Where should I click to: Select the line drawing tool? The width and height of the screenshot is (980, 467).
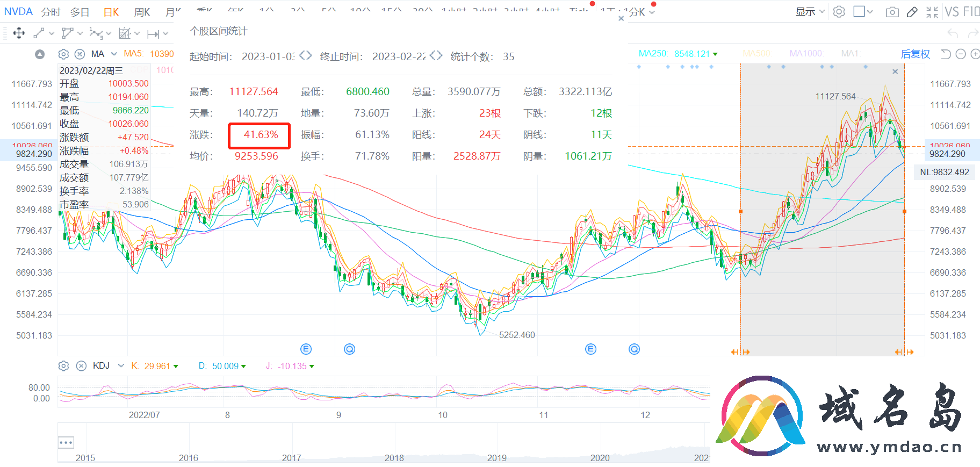click(39, 33)
